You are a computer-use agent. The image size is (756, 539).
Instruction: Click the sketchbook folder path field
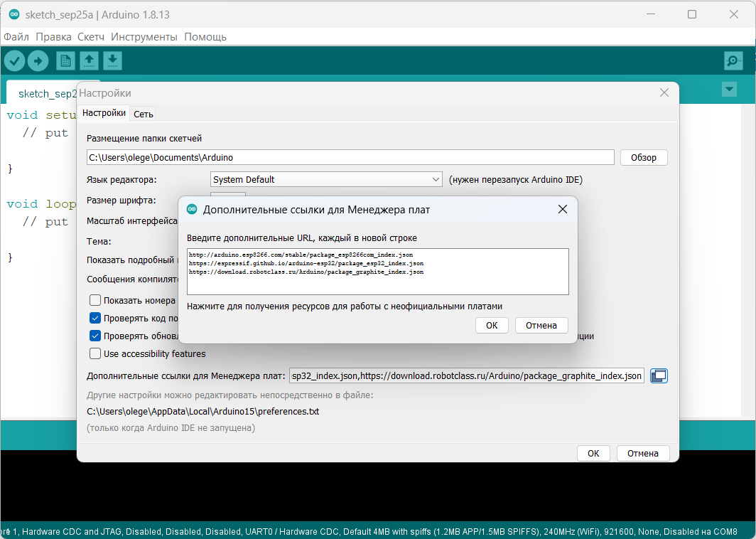350,157
